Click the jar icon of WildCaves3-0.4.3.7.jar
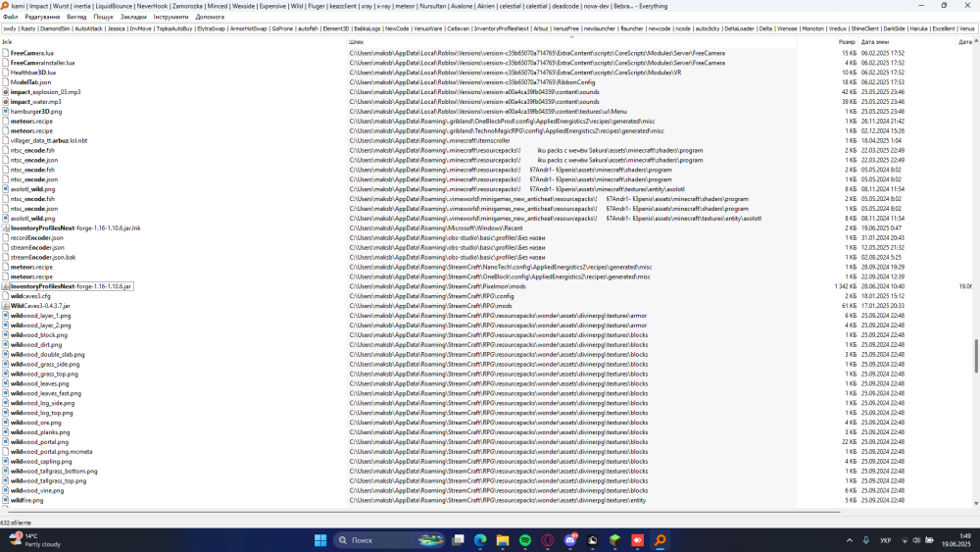The height and width of the screenshot is (552, 980). click(6, 306)
